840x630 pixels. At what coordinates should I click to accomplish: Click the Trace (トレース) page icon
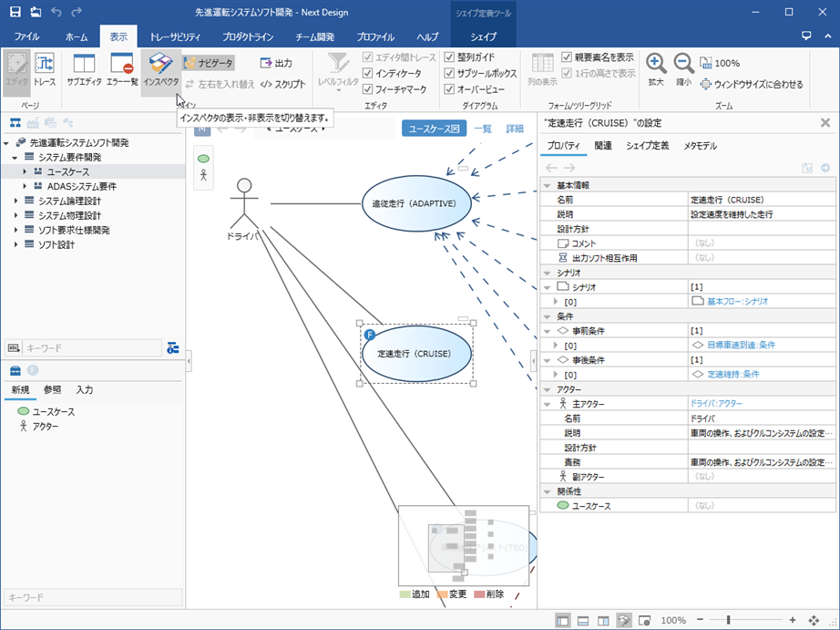(x=45, y=70)
